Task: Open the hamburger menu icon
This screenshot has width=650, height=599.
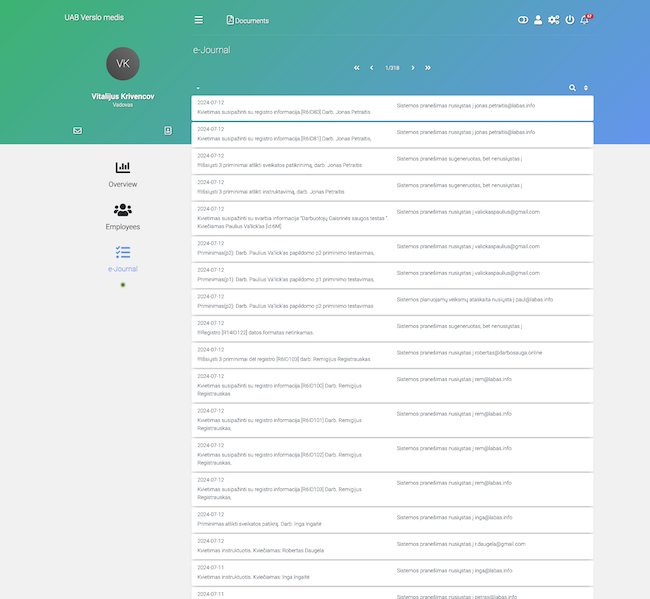Action: [199, 20]
